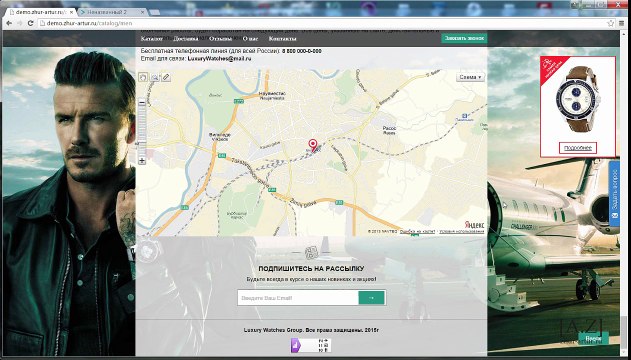Bookmark the page with the star icon
The height and width of the screenshot is (360, 631).
[x=611, y=23]
